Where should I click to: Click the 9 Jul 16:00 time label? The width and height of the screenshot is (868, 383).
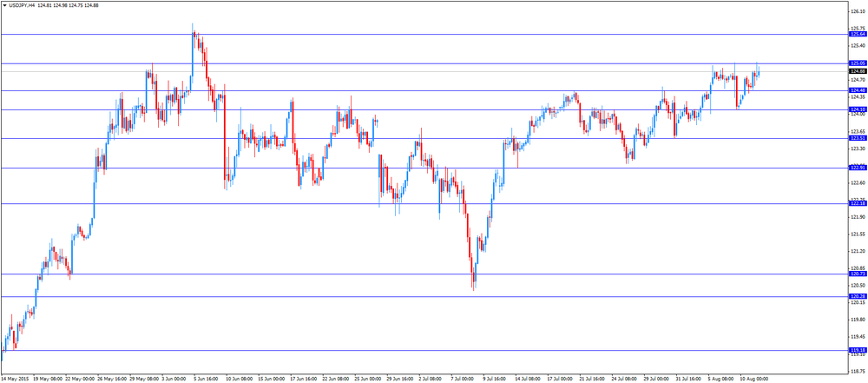point(493,380)
